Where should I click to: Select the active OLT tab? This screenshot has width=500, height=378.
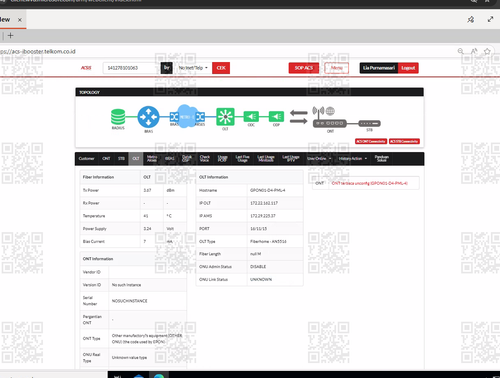point(136,159)
